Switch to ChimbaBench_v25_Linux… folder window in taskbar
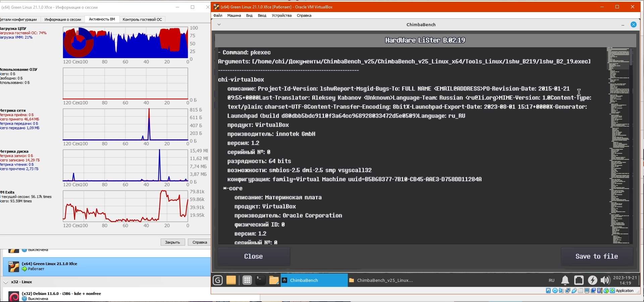This screenshot has height=302, width=644. pyautogui.click(x=381, y=280)
